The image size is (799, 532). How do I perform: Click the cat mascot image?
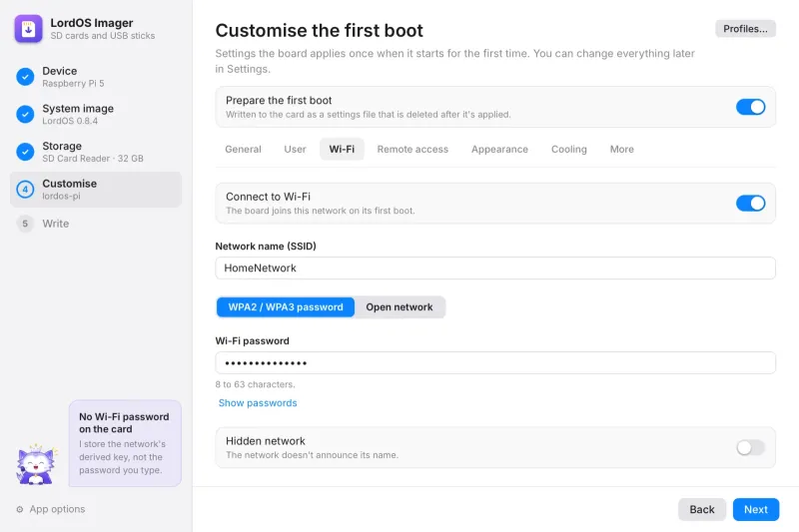[x=36, y=464]
